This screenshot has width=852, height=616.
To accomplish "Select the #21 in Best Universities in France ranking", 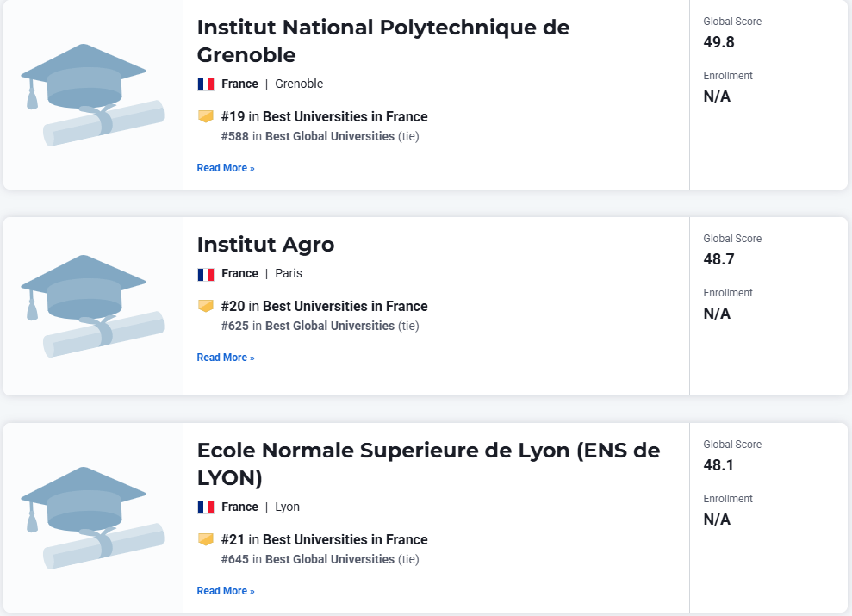I will point(325,540).
